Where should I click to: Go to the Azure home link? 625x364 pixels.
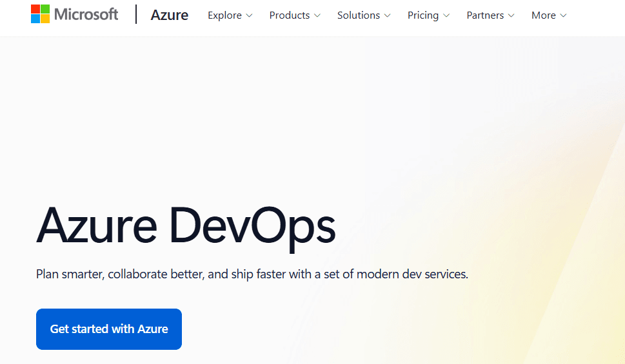click(x=170, y=15)
